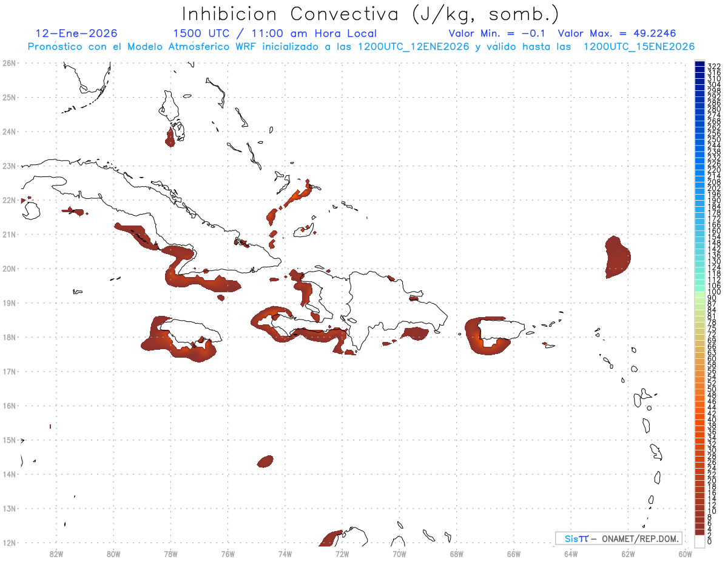Image resolution: width=728 pixels, height=562 pixels.
Task: Click the 14N latitude label
Action: click(x=9, y=474)
